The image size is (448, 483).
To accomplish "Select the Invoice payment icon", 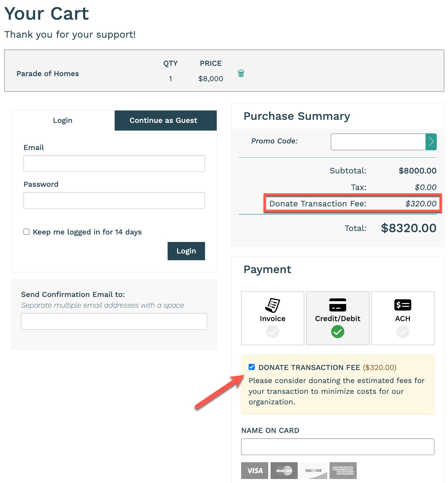I will [x=272, y=305].
